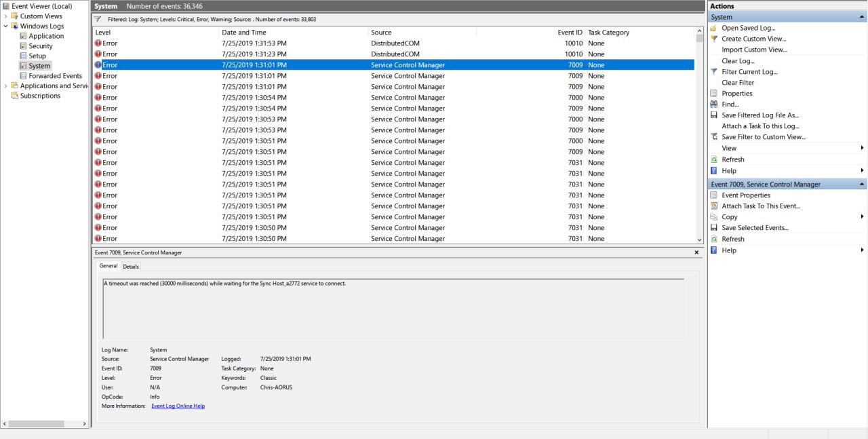Click the System log icon in tree
Screen dimensions: 868x439
[x=24, y=66]
